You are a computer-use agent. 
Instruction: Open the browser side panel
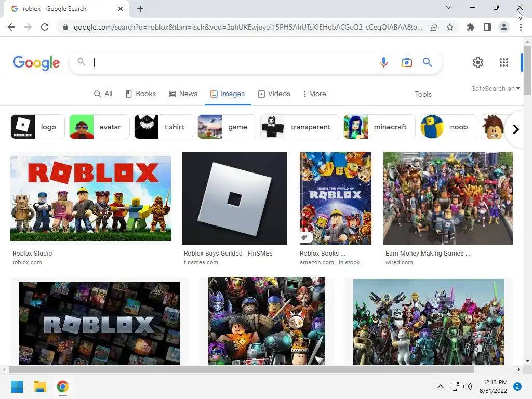487,27
